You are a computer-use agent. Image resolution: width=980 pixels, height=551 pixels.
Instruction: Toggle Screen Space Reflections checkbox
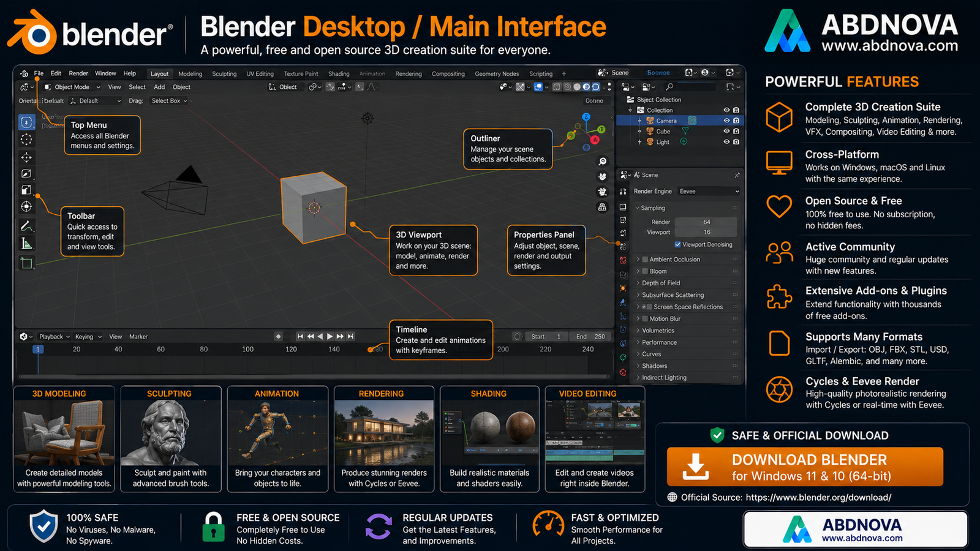point(649,307)
